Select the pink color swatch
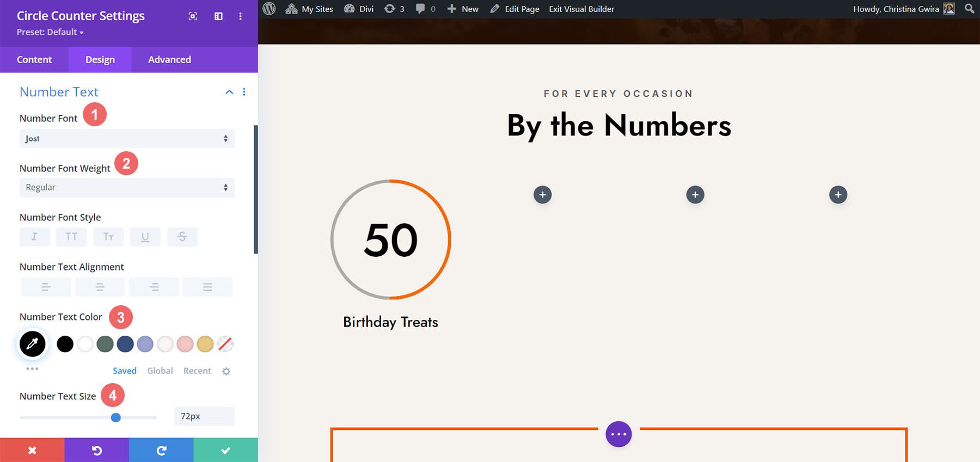The height and width of the screenshot is (462, 980). [x=185, y=344]
